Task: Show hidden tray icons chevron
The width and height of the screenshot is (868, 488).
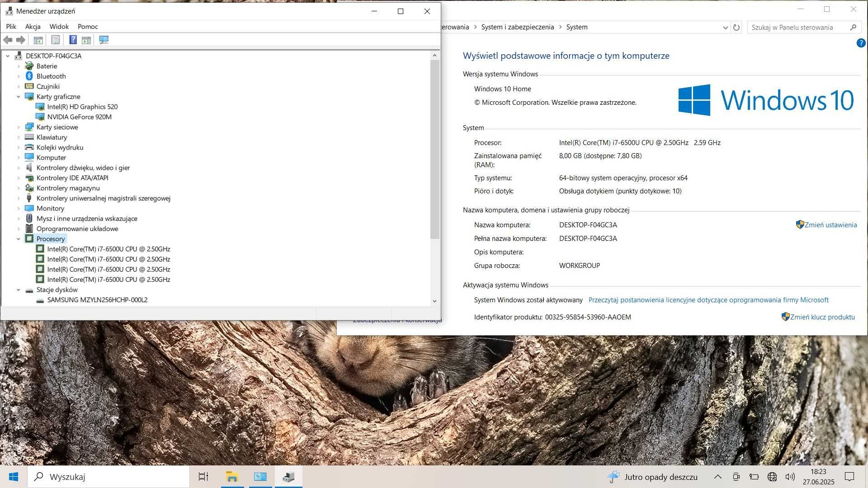Action: [x=717, y=477]
